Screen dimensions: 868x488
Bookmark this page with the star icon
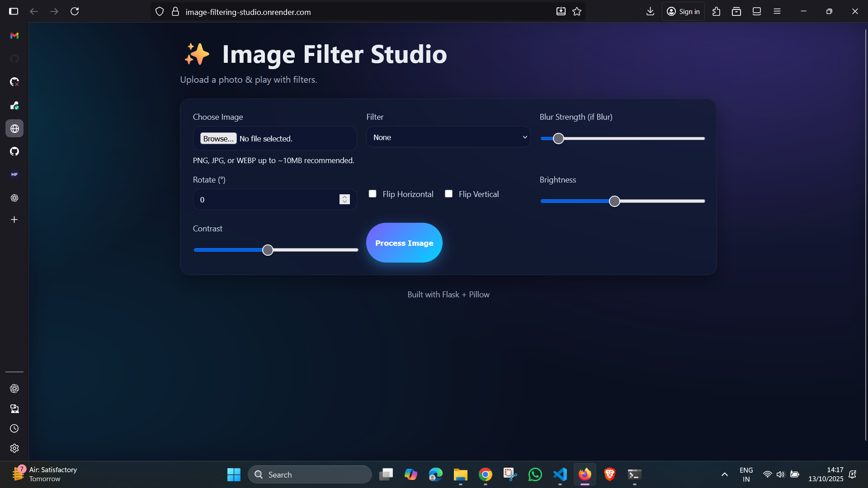point(577,11)
